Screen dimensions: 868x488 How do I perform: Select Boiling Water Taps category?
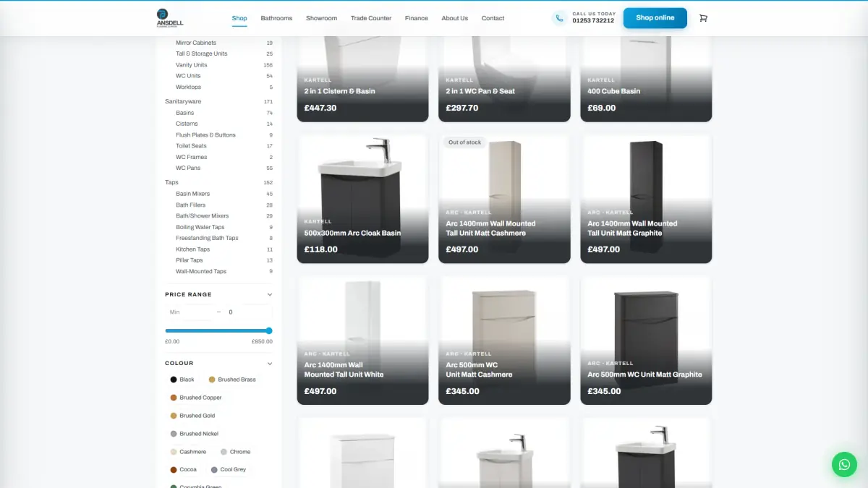coord(200,227)
